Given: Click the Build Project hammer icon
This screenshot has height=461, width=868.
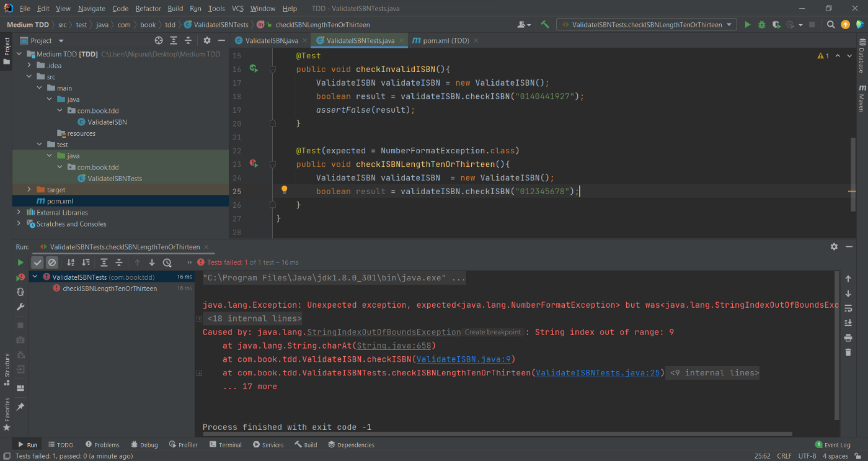Looking at the screenshot, I should pyautogui.click(x=545, y=25).
